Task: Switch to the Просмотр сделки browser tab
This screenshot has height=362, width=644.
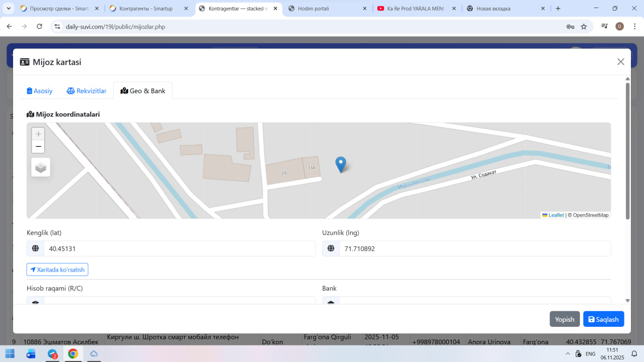Action: [59, 9]
